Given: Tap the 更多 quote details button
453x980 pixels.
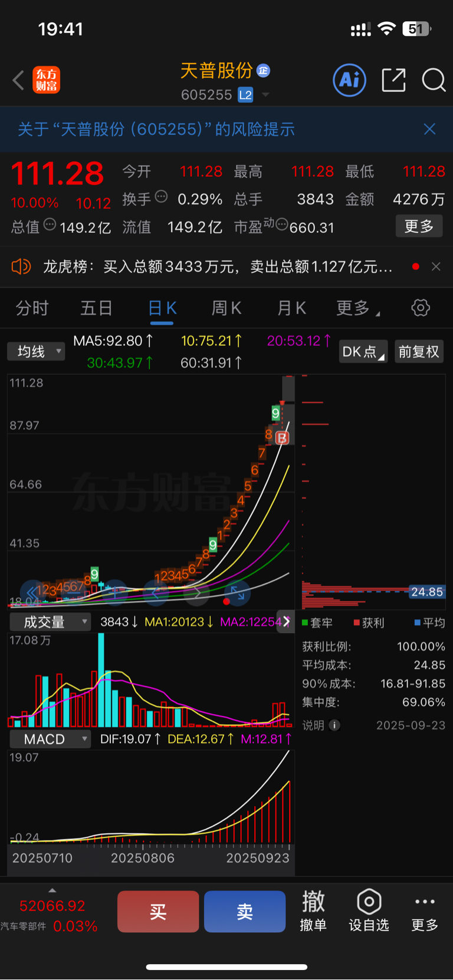Looking at the screenshot, I should click(419, 226).
